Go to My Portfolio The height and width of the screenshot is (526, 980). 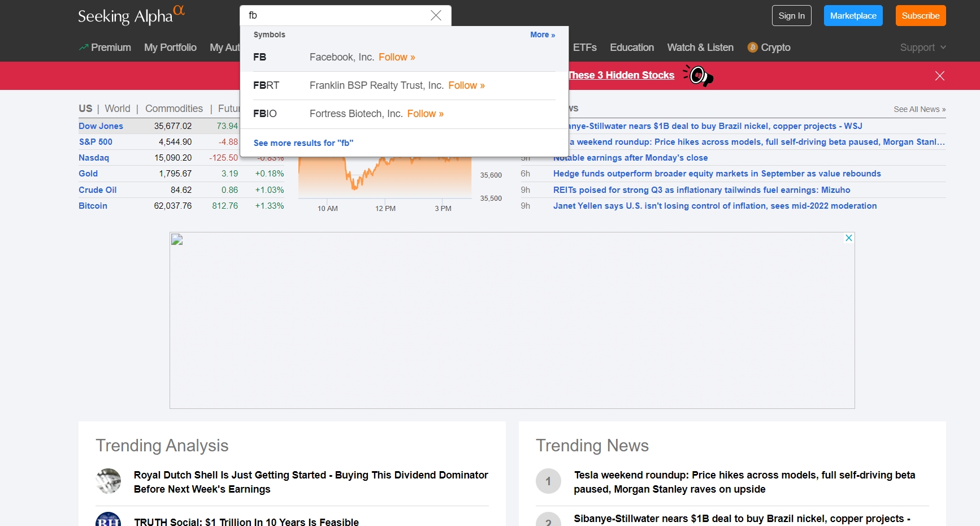tap(170, 48)
